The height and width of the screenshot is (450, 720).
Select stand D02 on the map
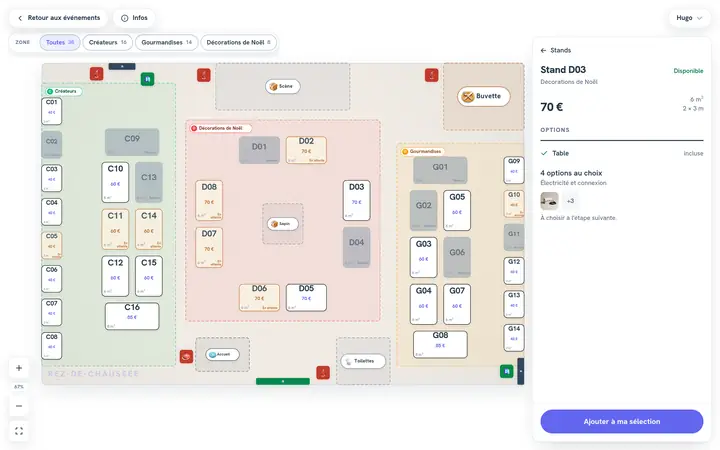point(306,150)
